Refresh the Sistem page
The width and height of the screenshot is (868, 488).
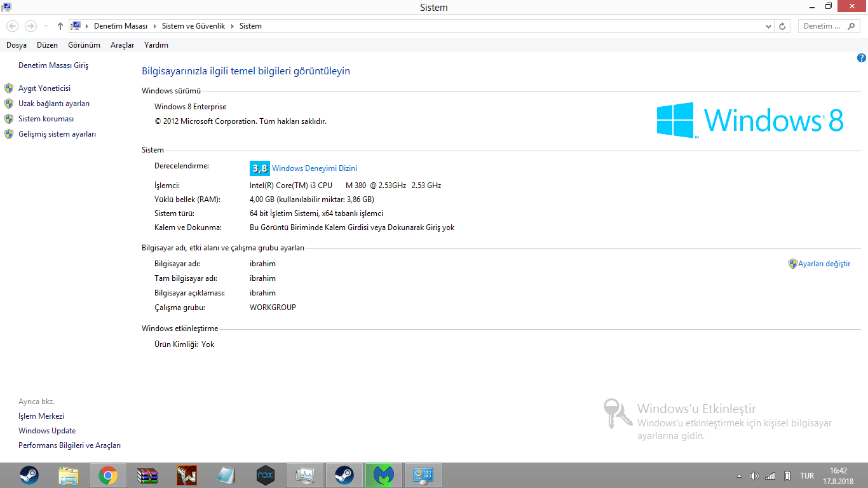(x=782, y=26)
